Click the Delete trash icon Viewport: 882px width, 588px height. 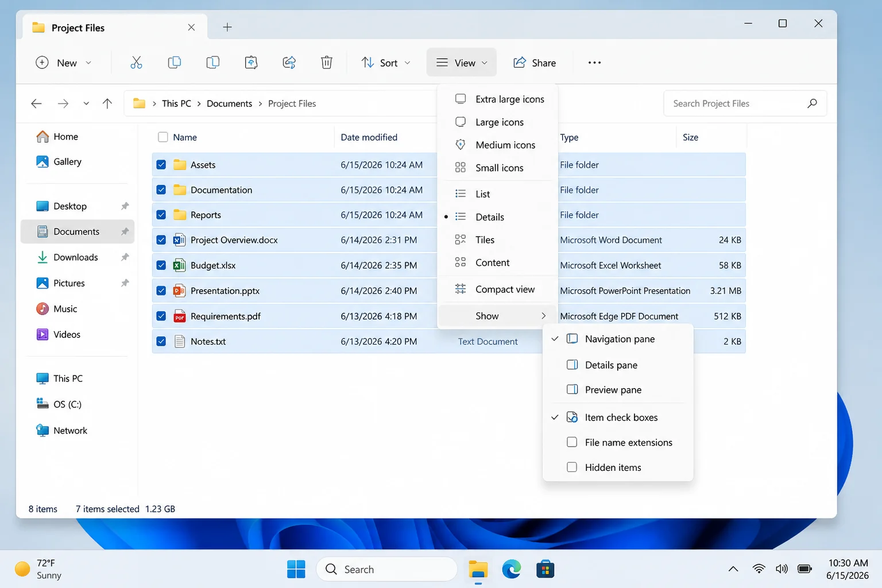327,63
